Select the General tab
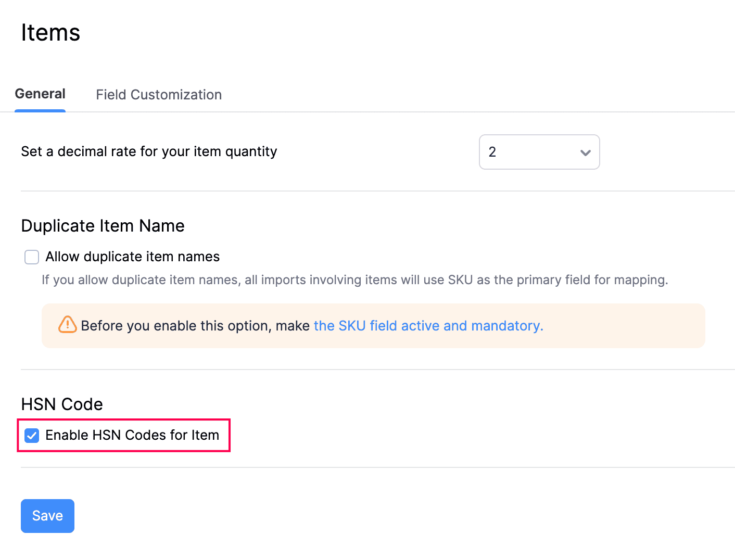The image size is (735, 560). 40,94
